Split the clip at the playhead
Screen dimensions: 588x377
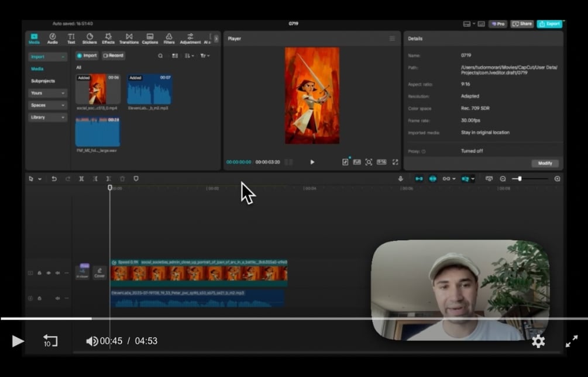point(81,179)
